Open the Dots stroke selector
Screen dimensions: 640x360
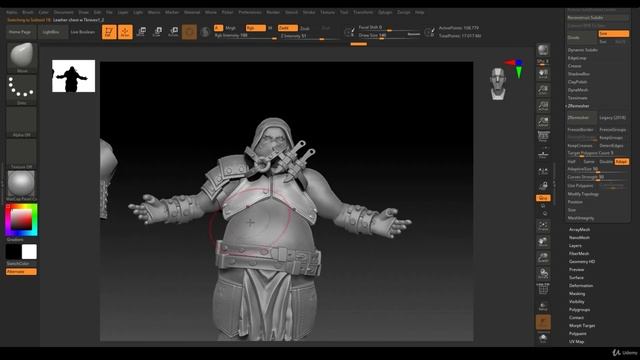click(x=22, y=89)
